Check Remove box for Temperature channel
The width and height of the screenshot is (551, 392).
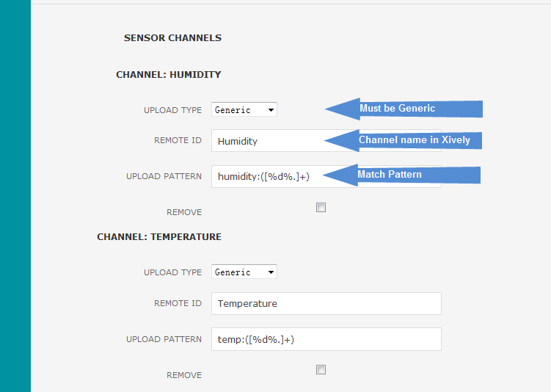click(x=321, y=370)
